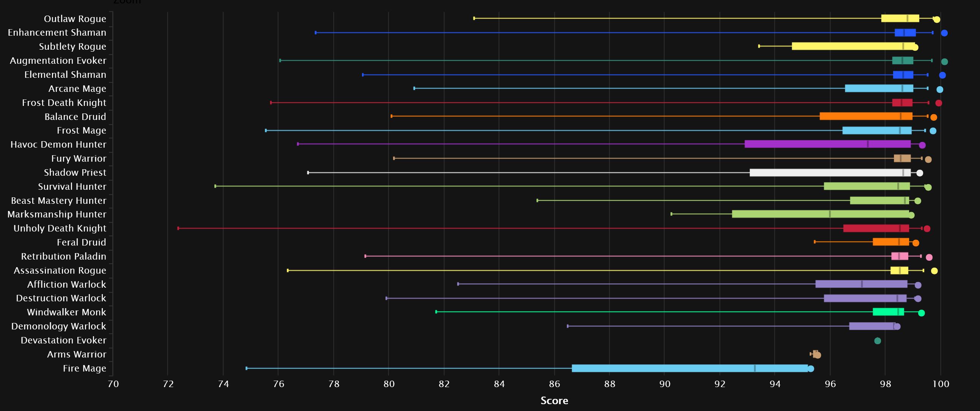Viewport: 980px width, 411px height.
Task: Click the Shadow Priest white box
Action: (x=830, y=173)
